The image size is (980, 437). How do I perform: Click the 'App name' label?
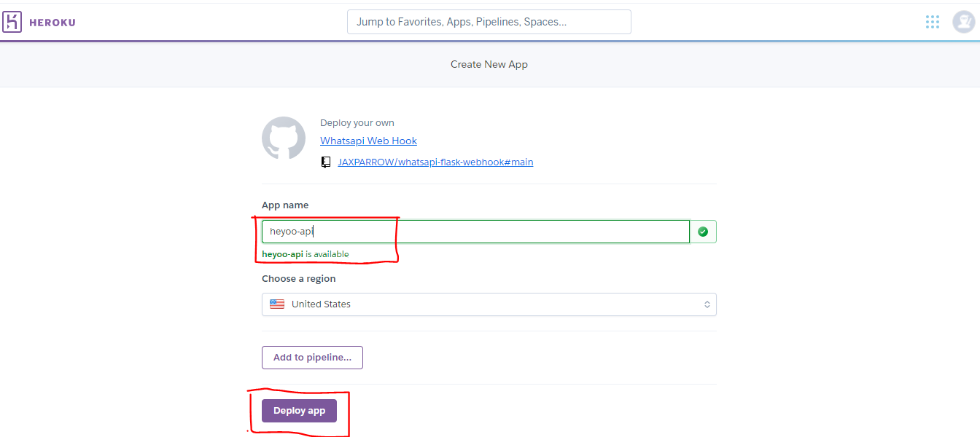[x=285, y=205]
